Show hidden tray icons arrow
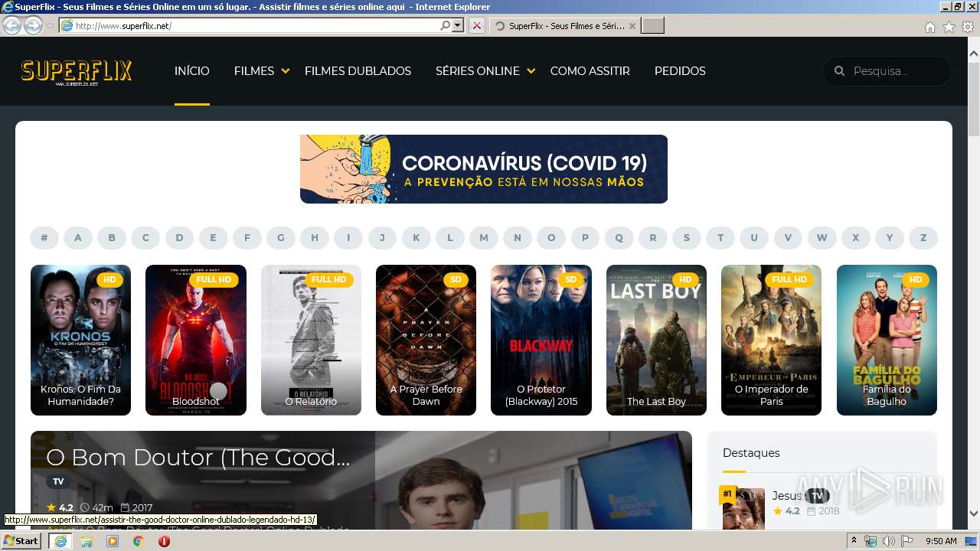The image size is (980, 551). click(854, 541)
